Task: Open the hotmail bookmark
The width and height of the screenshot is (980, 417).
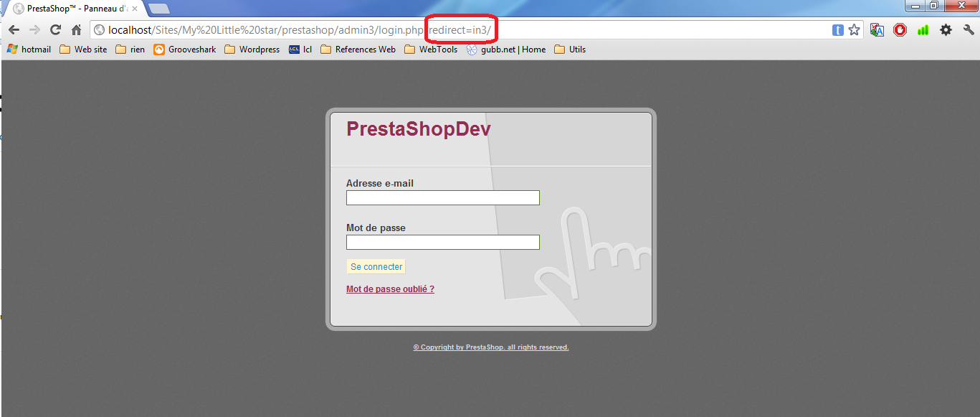Action: coord(29,50)
